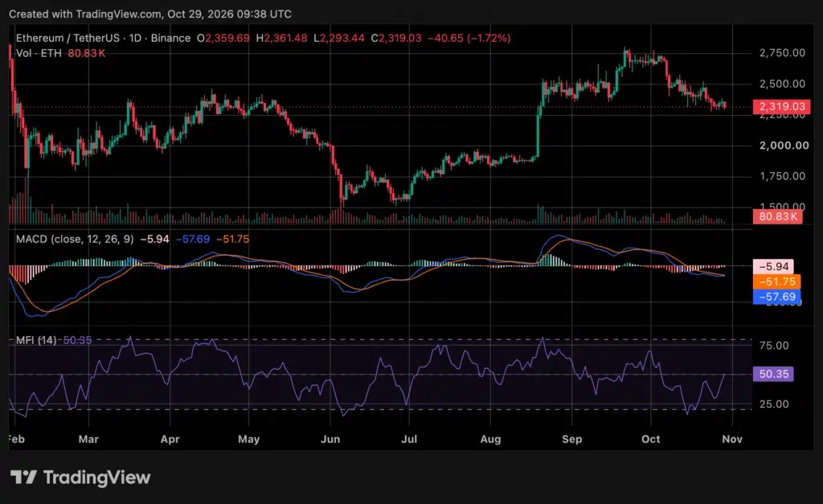
Task: Click the 'Oct' time axis label
Action: [651, 439]
